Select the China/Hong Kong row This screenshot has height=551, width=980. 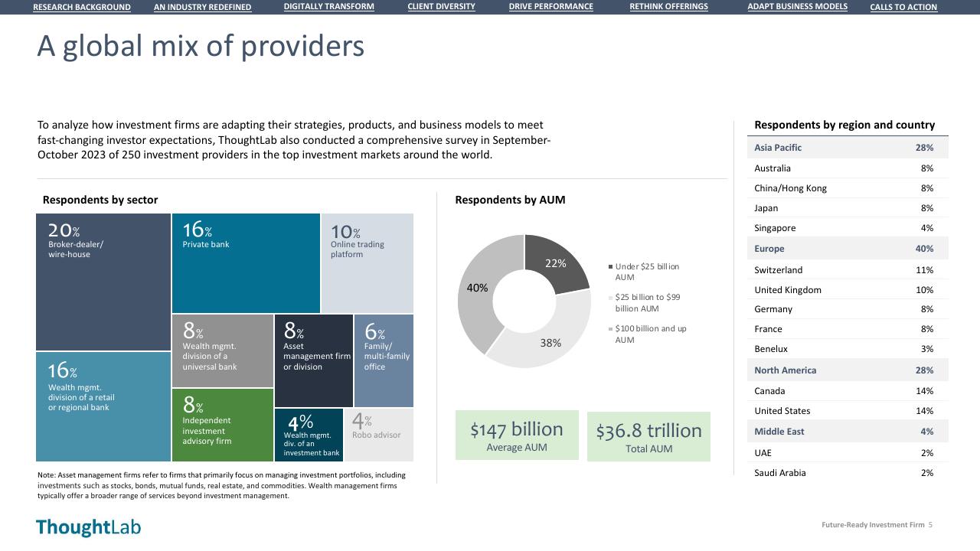[x=848, y=188]
